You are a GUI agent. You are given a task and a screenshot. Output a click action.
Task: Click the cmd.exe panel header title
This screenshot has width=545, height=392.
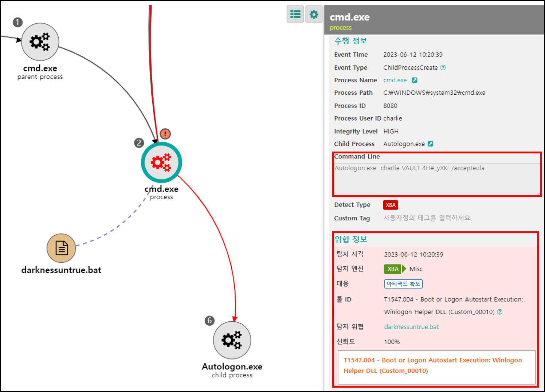(349, 17)
